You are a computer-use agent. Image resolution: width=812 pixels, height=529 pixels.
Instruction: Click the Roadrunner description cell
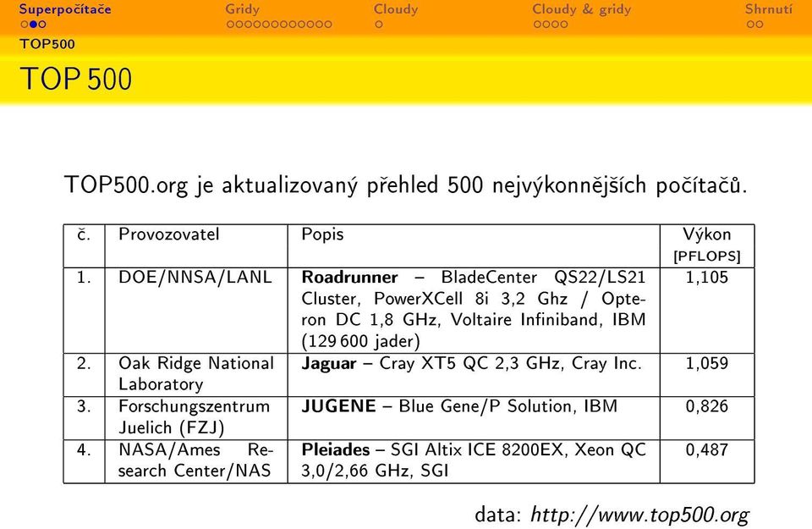pyautogui.click(x=474, y=309)
